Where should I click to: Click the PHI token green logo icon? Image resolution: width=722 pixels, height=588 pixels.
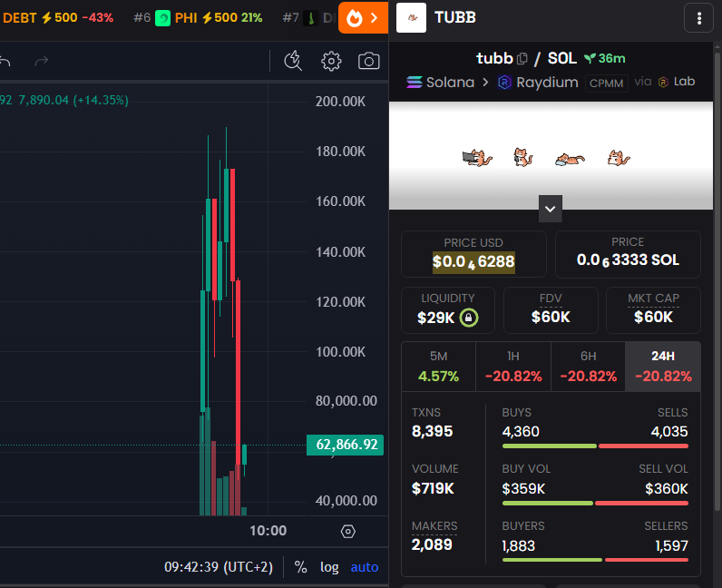[162, 18]
